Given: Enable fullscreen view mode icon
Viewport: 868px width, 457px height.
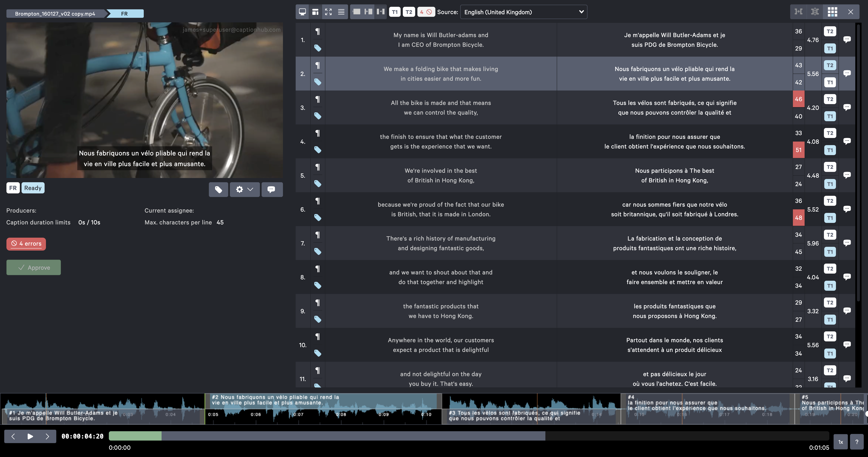Looking at the screenshot, I should pyautogui.click(x=328, y=12).
